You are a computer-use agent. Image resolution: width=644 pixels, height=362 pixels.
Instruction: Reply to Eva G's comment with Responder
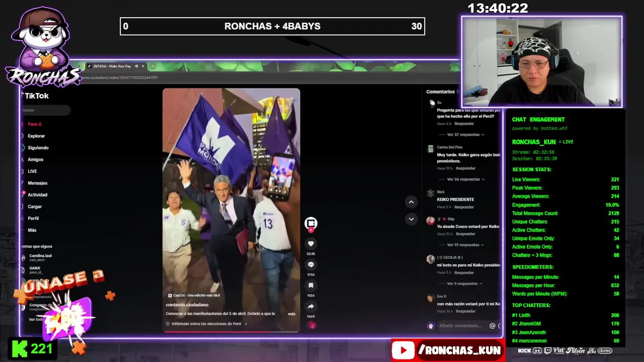[465, 311]
